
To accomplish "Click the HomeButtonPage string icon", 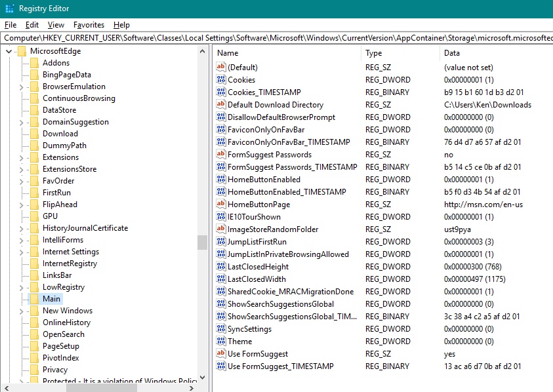I will pyautogui.click(x=221, y=204).
